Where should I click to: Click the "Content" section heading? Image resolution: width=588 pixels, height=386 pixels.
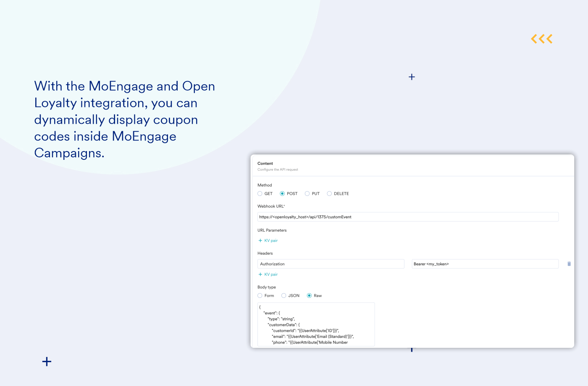(265, 164)
